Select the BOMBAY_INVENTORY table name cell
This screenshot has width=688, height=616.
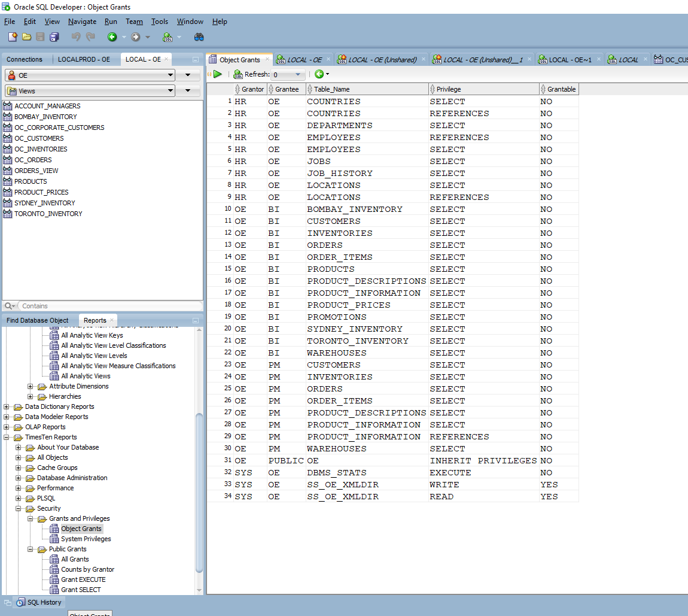(x=367, y=210)
